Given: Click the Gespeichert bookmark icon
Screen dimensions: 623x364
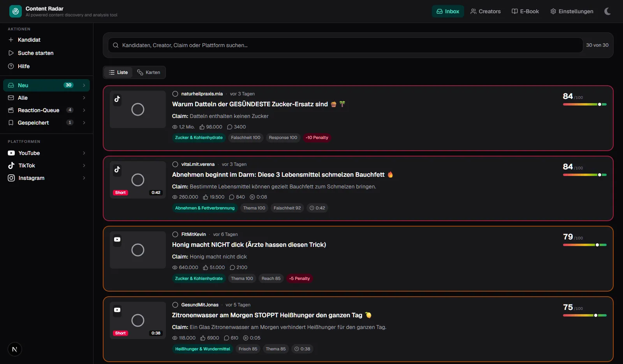Looking at the screenshot, I should coord(11,123).
